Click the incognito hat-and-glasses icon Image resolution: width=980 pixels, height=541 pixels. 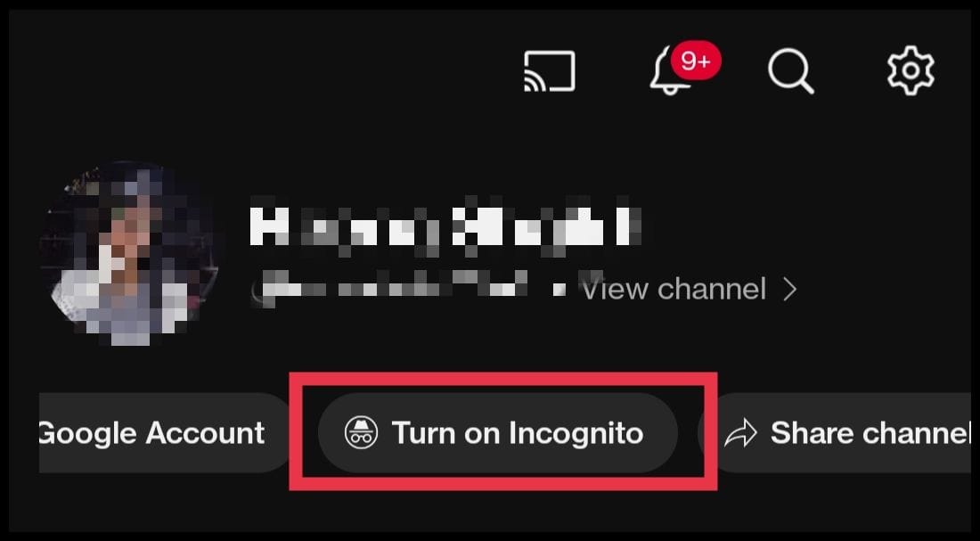tap(361, 433)
